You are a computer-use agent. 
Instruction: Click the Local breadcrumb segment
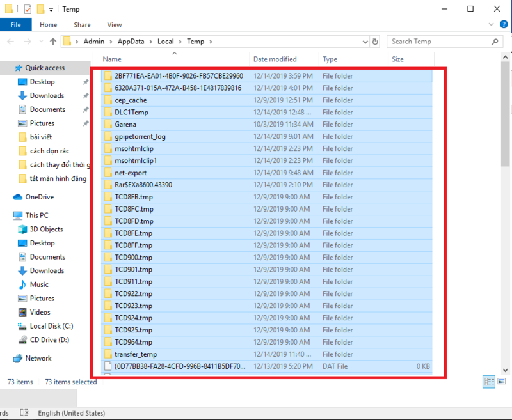pos(165,42)
